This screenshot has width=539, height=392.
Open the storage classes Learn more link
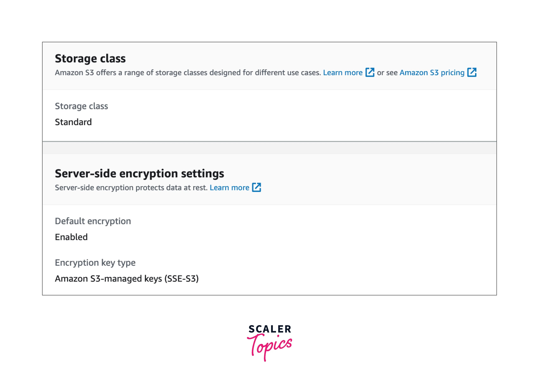(343, 72)
